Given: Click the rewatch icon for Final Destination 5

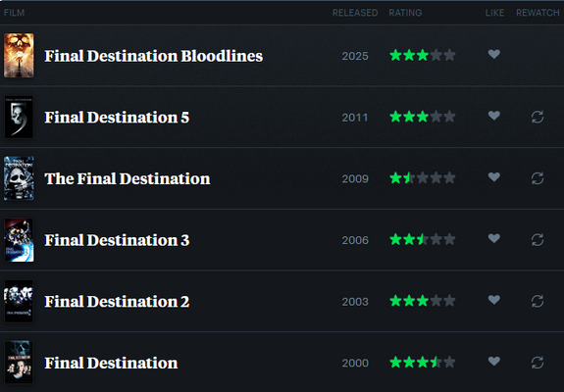Looking at the screenshot, I should pos(538,117).
